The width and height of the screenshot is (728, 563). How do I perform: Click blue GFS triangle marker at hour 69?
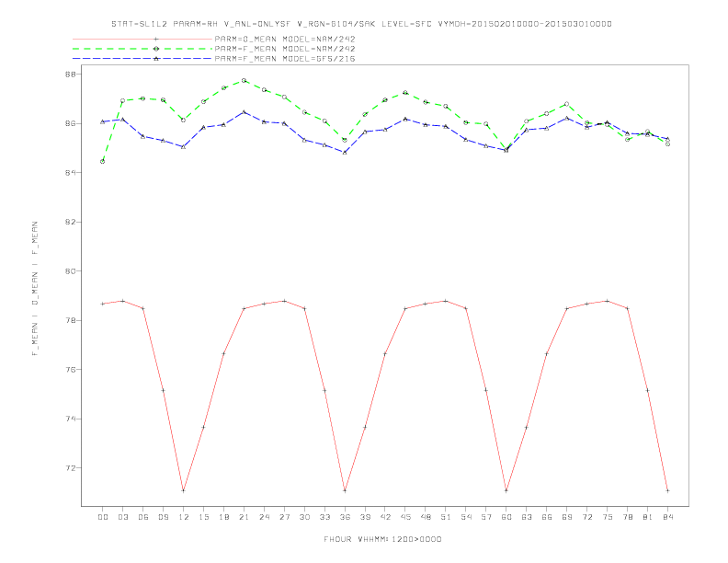click(567, 118)
